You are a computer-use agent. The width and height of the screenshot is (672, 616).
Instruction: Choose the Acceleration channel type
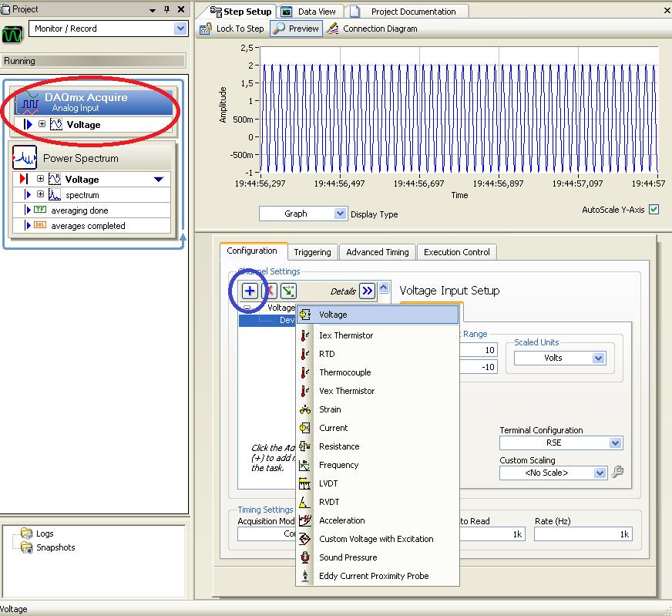[378, 520]
